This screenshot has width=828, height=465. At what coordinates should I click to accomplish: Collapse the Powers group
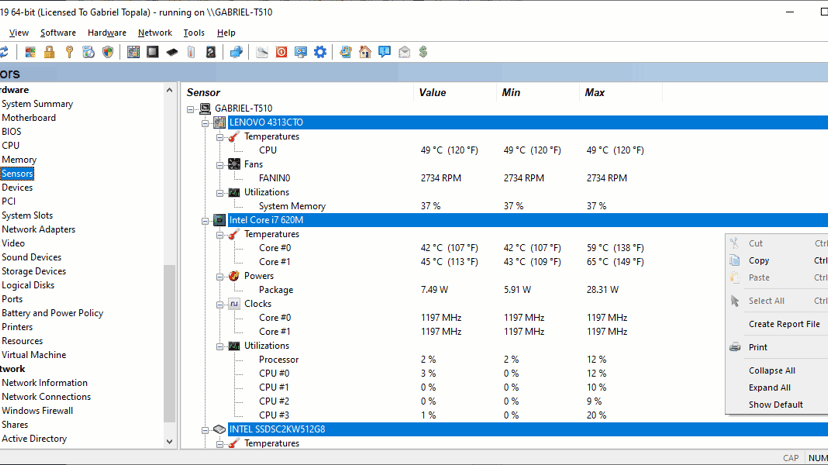click(220, 277)
